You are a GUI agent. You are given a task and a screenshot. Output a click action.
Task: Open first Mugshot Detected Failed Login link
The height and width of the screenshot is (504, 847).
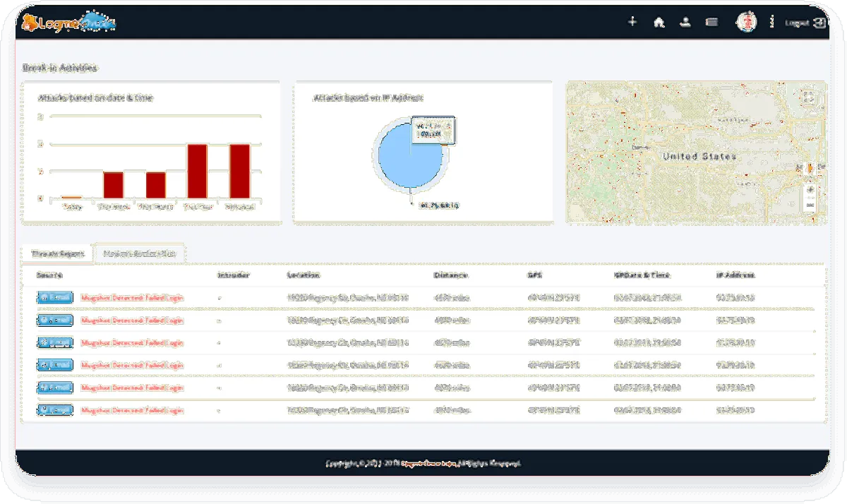tap(132, 298)
